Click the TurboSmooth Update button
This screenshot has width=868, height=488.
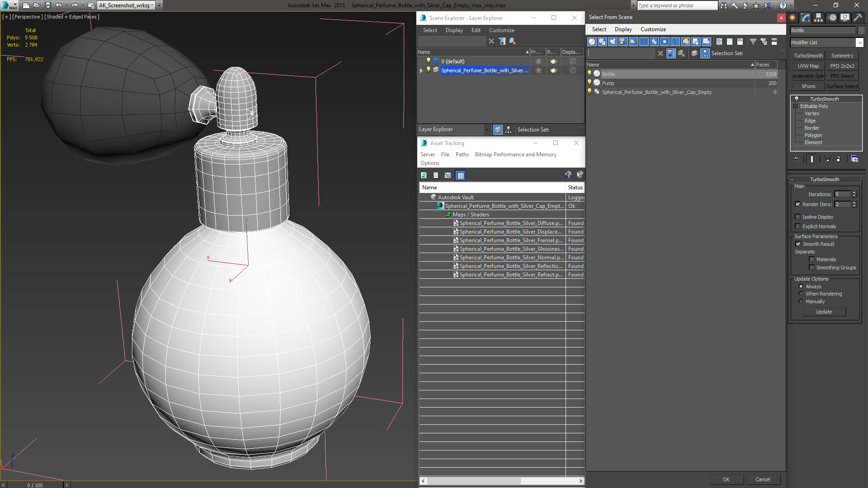[824, 312]
